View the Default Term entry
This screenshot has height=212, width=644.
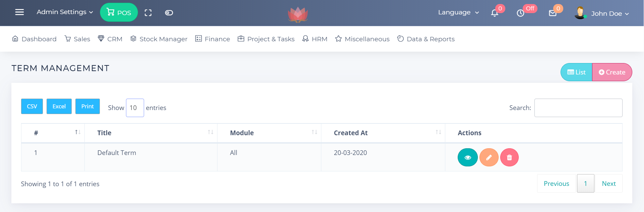pyautogui.click(x=467, y=157)
